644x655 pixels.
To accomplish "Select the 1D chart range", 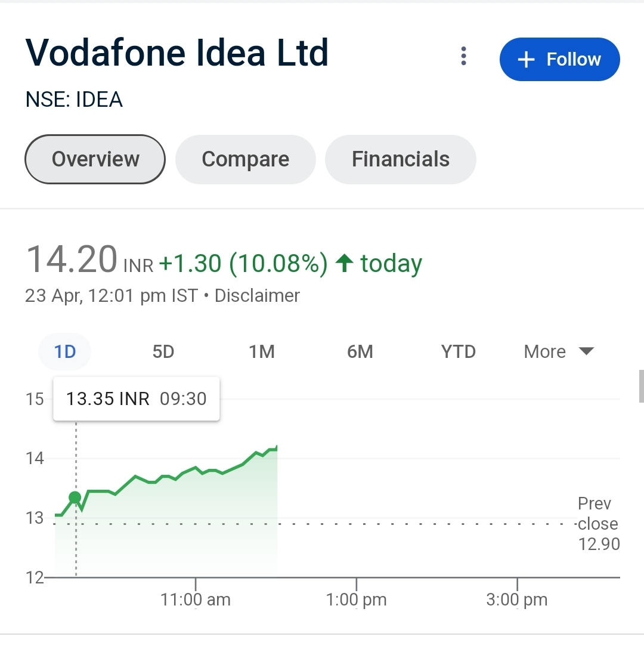I will pos(65,352).
